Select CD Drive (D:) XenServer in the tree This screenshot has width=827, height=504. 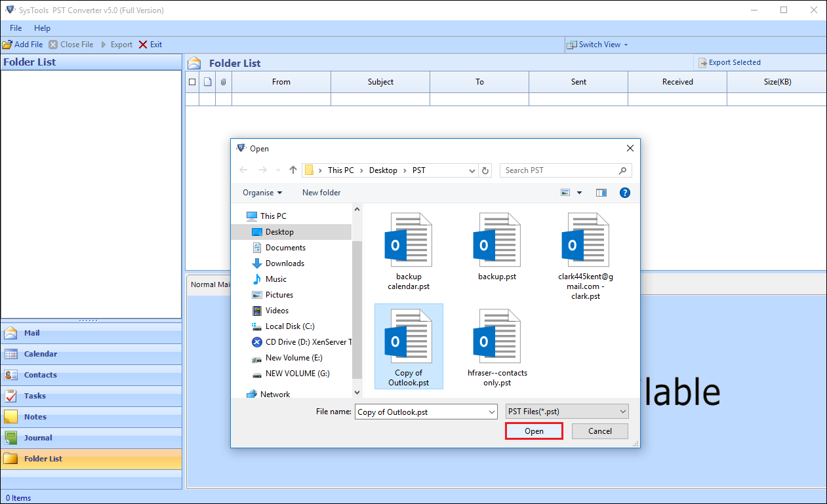pos(302,342)
